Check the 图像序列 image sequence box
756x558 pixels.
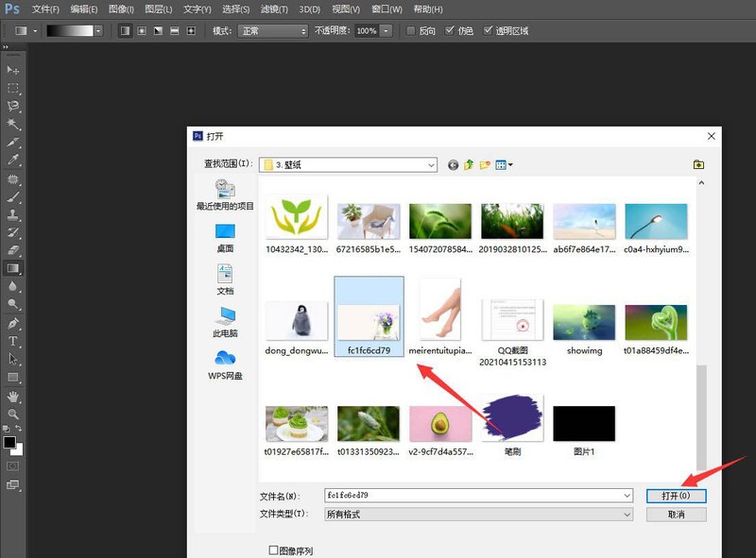[x=273, y=550]
